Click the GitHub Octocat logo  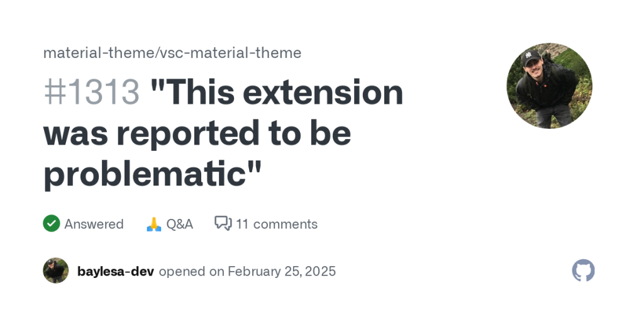[583, 270]
